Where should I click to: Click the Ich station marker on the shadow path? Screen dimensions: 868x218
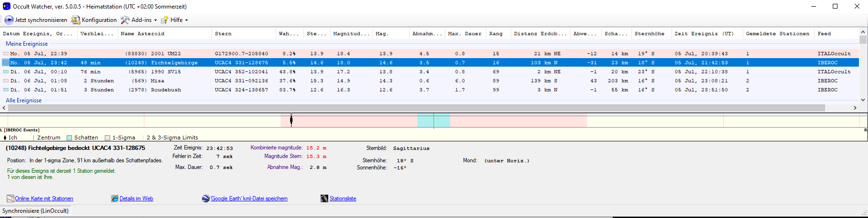pyautogui.click(x=291, y=120)
